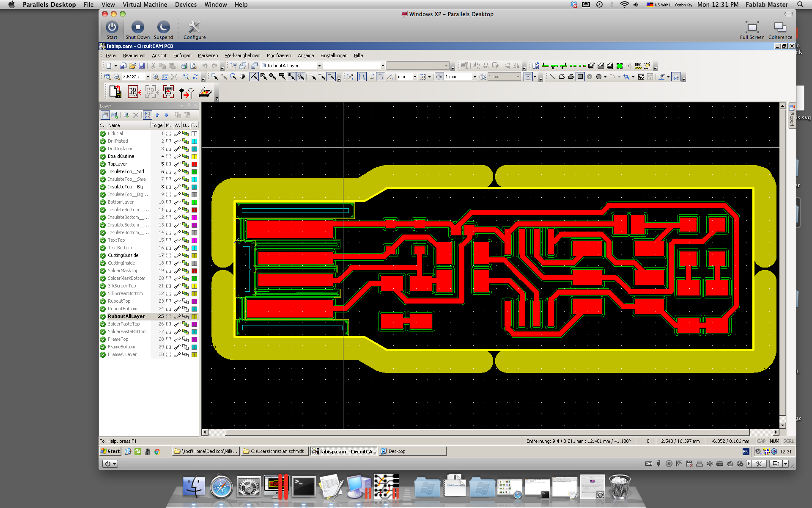Click the add new layer icon
The width and height of the screenshot is (812, 508).
click(126, 115)
